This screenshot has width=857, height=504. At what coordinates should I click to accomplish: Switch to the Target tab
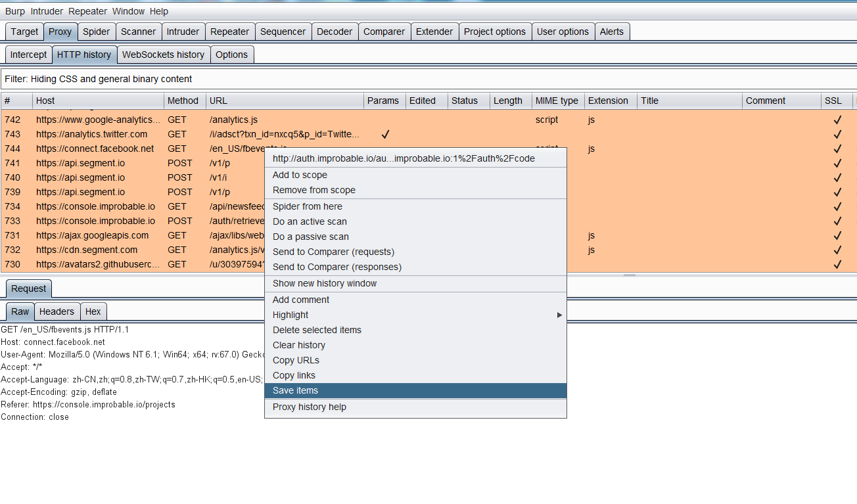click(24, 32)
